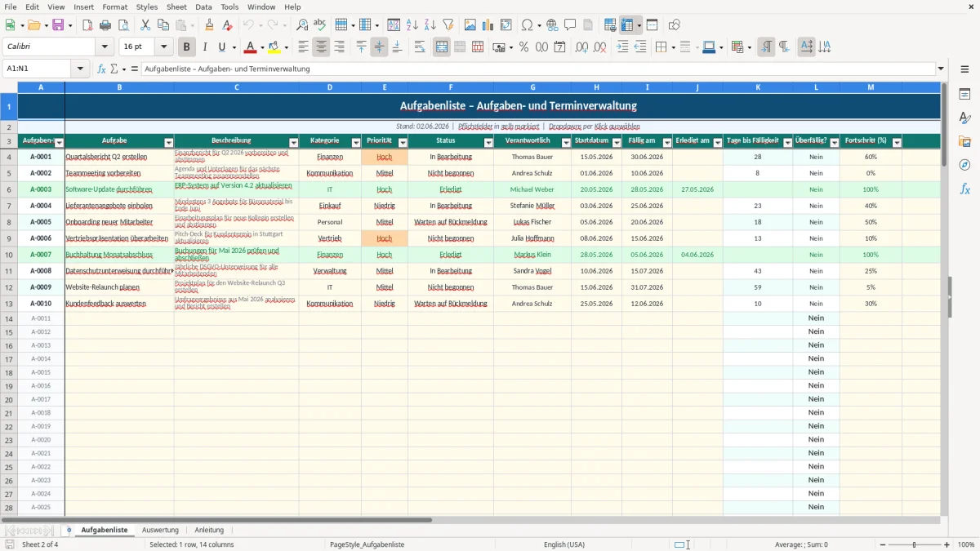Click the Aufgabenliste sheet tab

point(105,530)
